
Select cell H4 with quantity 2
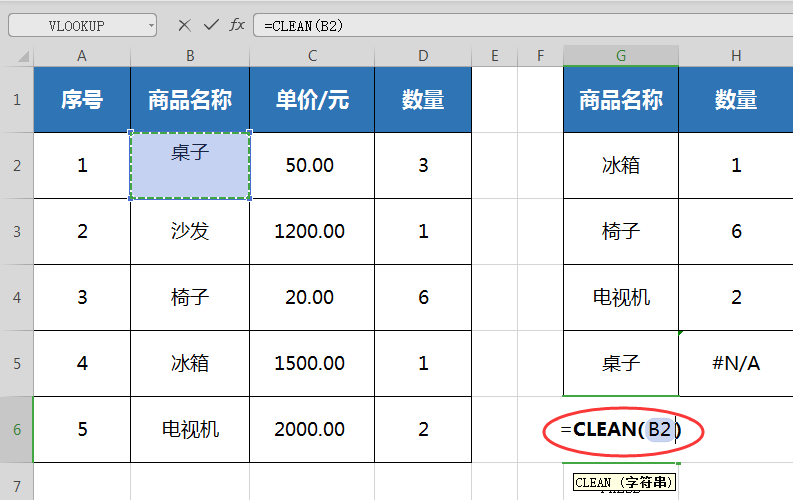(x=736, y=298)
